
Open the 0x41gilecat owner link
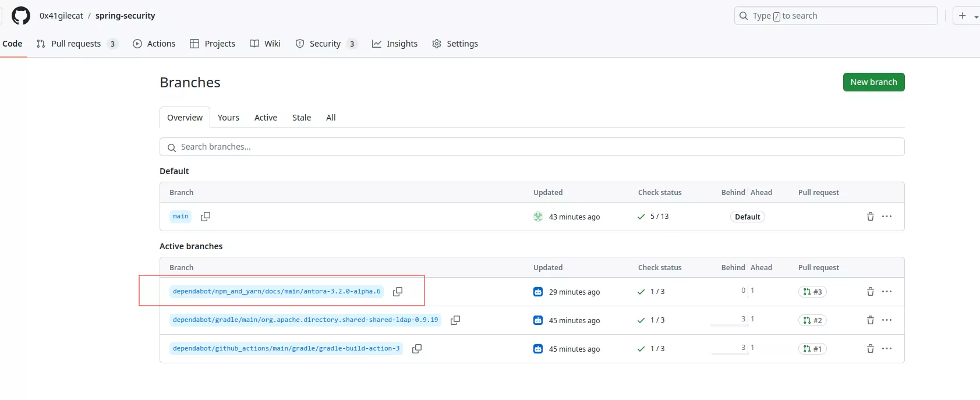click(61, 16)
